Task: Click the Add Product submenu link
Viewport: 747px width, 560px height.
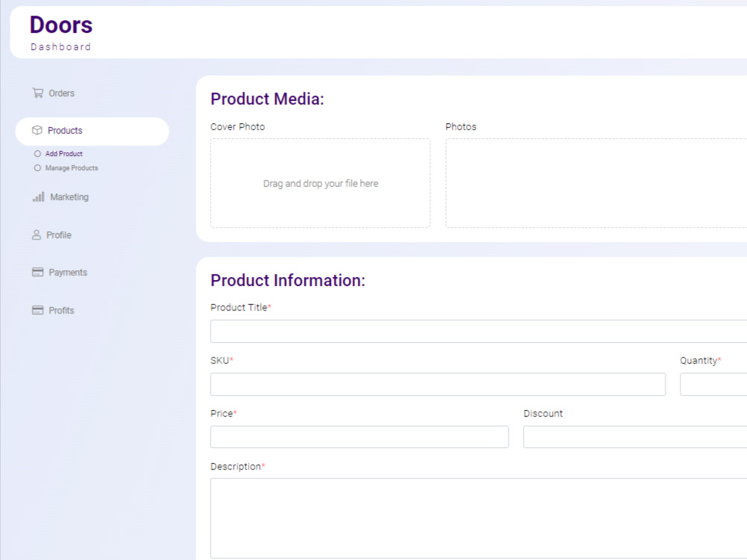Action: pyautogui.click(x=63, y=154)
